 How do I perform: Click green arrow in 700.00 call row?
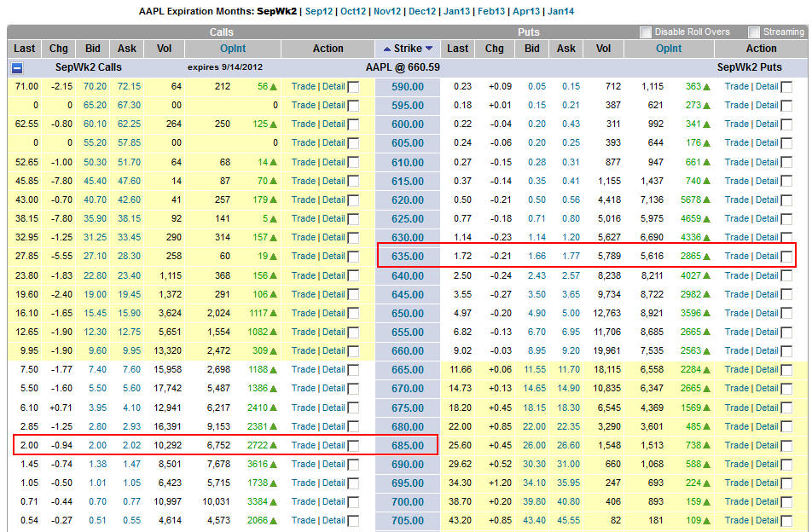(274, 502)
